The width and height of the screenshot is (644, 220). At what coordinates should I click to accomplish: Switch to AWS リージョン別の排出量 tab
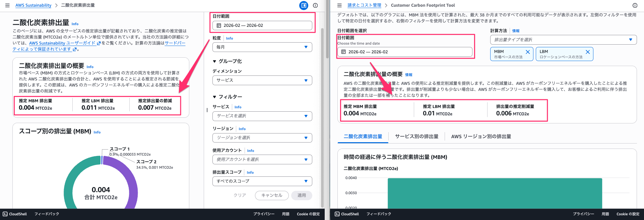(481, 136)
